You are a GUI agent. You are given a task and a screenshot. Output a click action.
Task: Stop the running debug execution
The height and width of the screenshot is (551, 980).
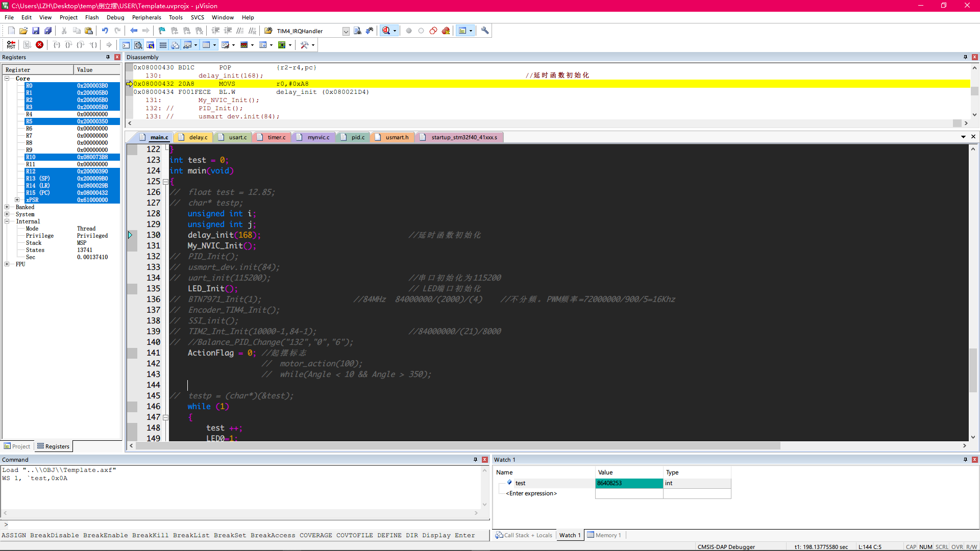pos(40,45)
